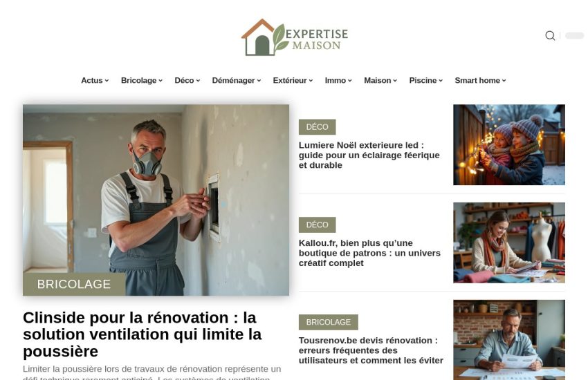Click the children with Christmas lights thumbnail
The image size is (588, 380).
[x=509, y=144]
